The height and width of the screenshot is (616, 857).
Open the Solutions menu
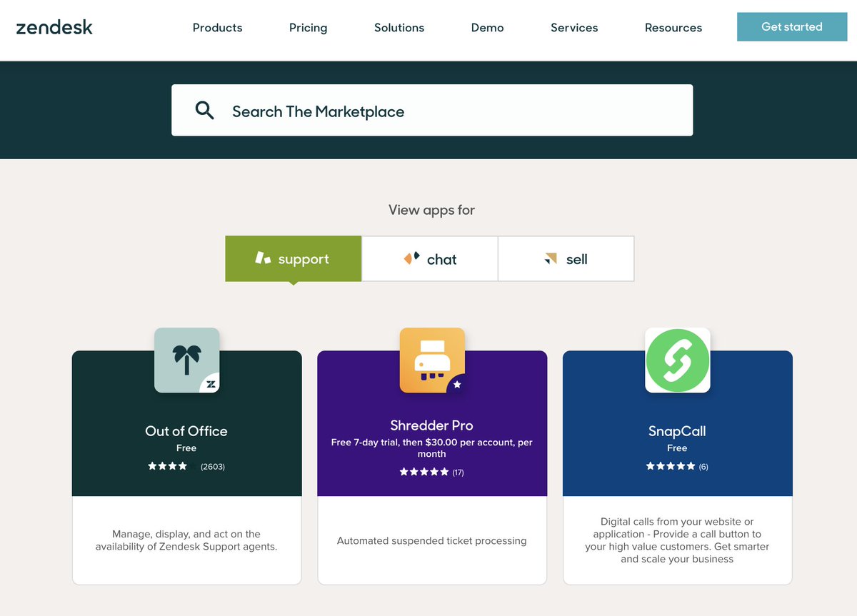click(399, 28)
